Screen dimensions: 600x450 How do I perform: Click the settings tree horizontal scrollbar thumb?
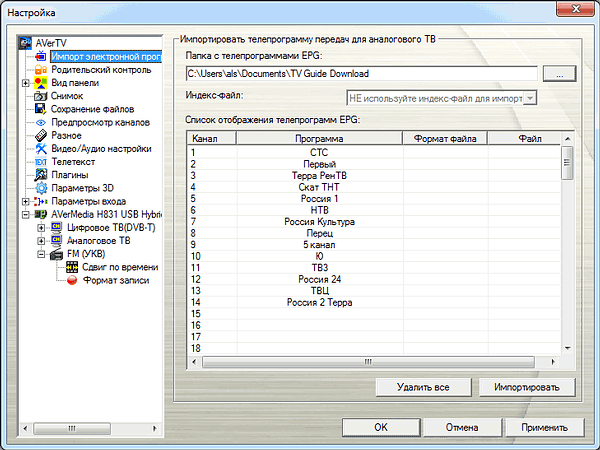72,428
